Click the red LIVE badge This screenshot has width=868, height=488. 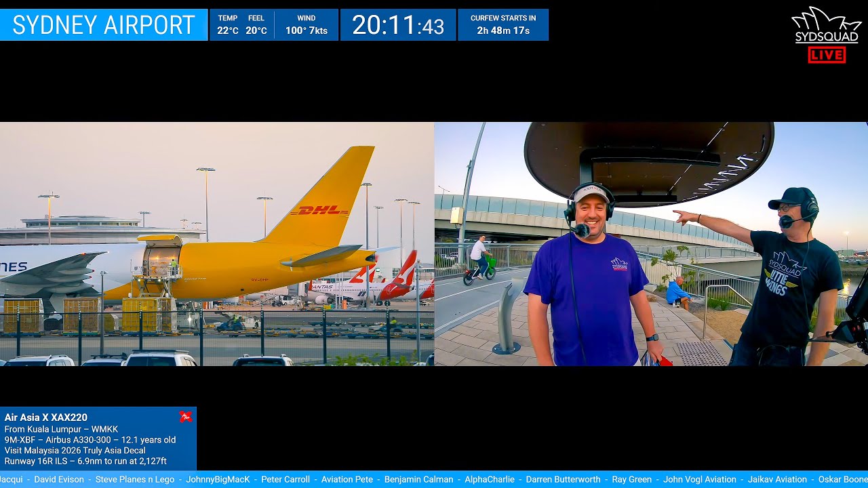coord(827,55)
